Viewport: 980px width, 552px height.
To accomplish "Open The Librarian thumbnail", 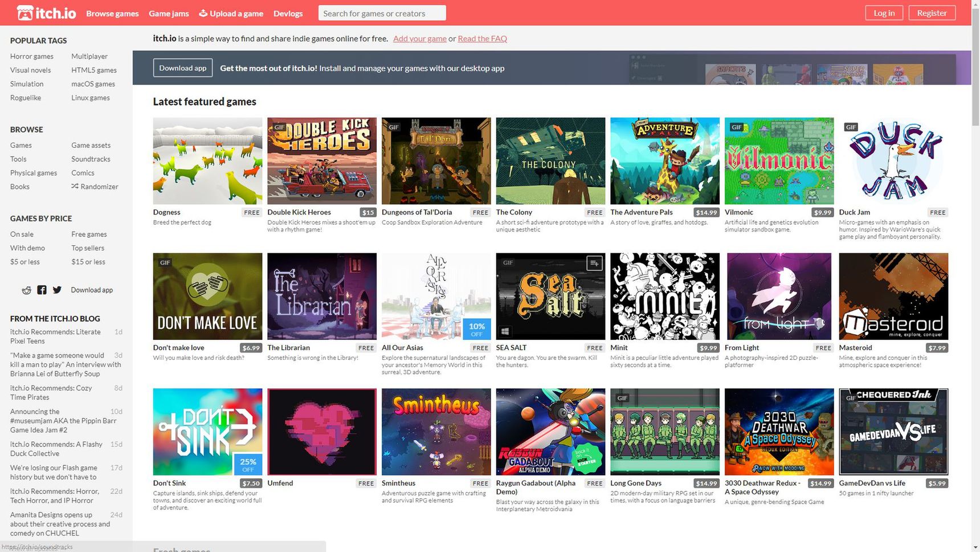I will tap(322, 297).
